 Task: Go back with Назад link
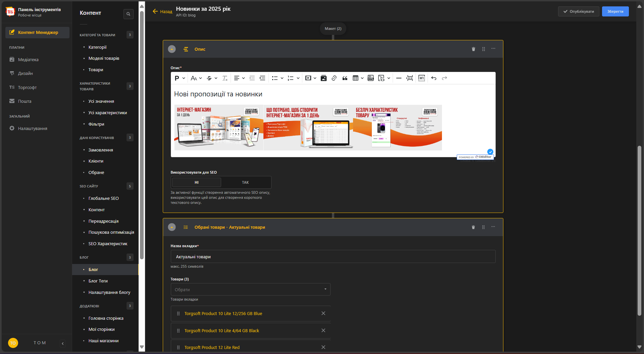[x=162, y=11]
